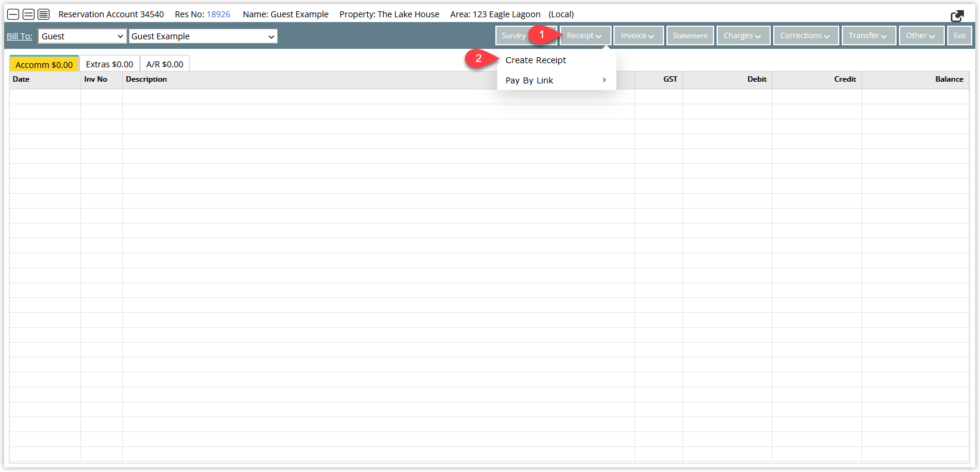
Task: Open the Other dropdown button
Action: [x=922, y=36]
